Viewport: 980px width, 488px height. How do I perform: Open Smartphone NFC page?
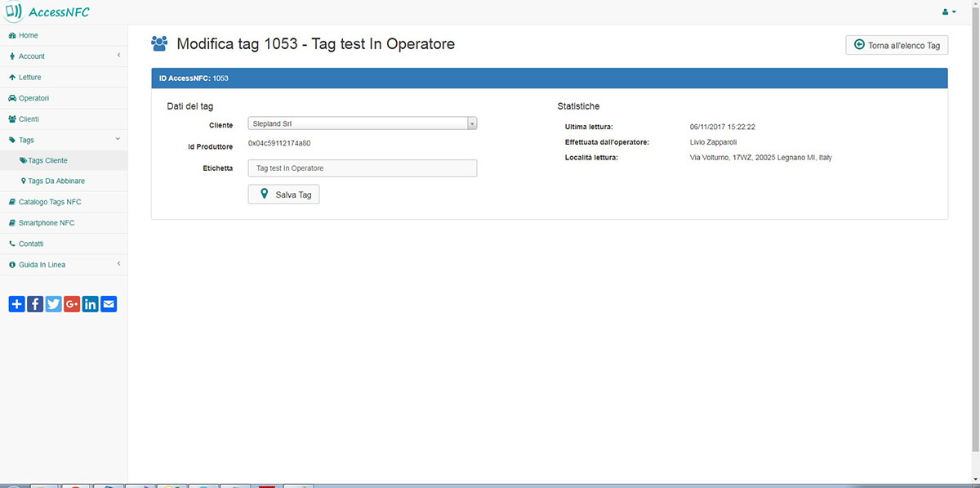(x=64, y=223)
